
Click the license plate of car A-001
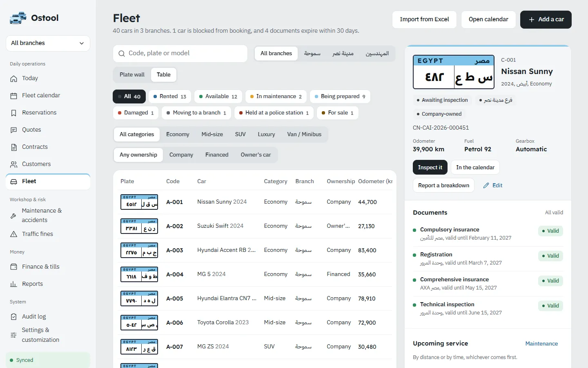[x=139, y=202]
